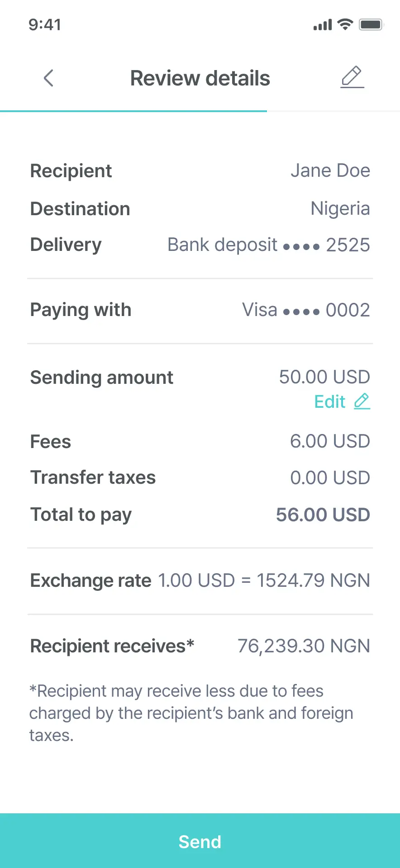Tap the 56.00 USD total
Viewport: 400px width, 868px height.
pos(323,515)
